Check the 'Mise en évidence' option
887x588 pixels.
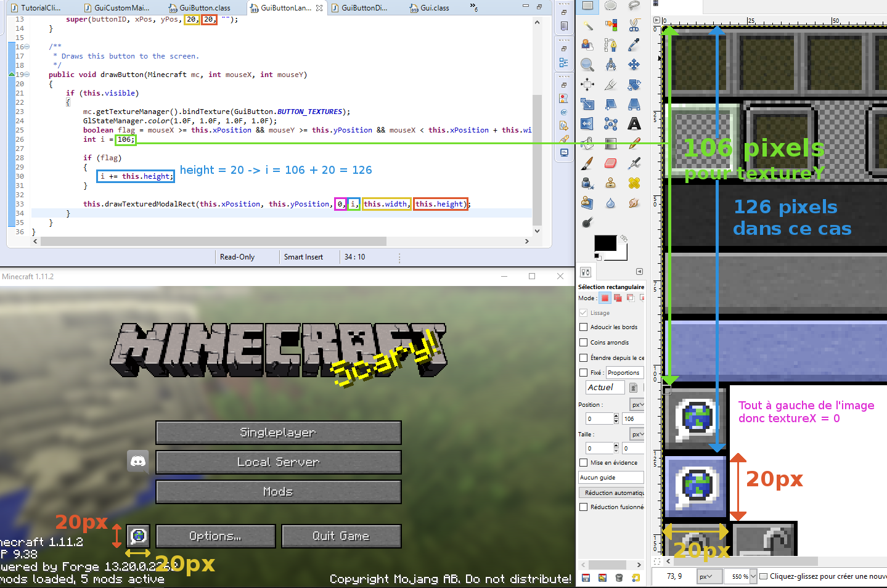point(583,463)
